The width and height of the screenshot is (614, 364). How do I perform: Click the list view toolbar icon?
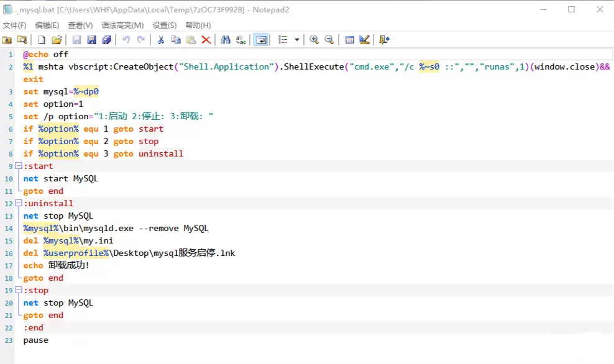click(283, 40)
